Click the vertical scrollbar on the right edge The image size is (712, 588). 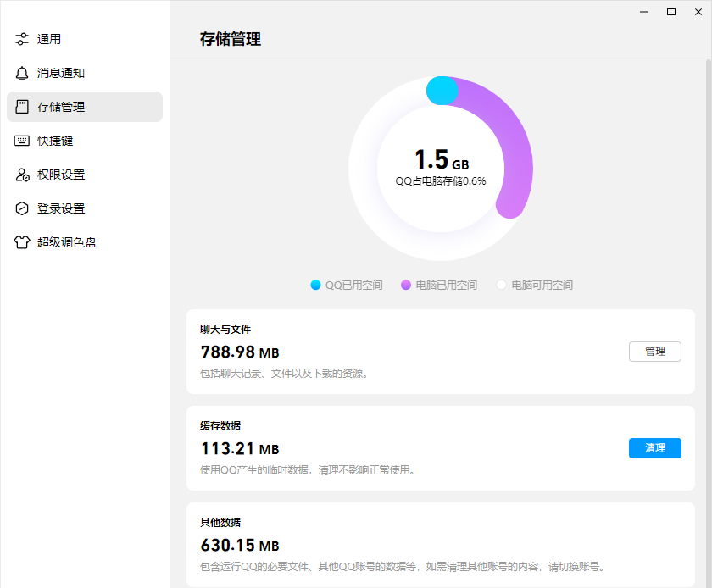coord(708,254)
